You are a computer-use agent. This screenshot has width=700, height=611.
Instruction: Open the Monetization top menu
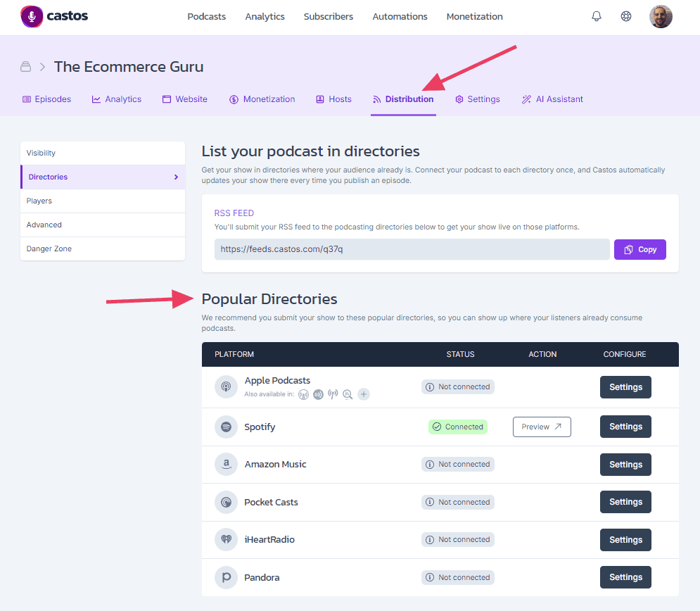click(x=475, y=16)
